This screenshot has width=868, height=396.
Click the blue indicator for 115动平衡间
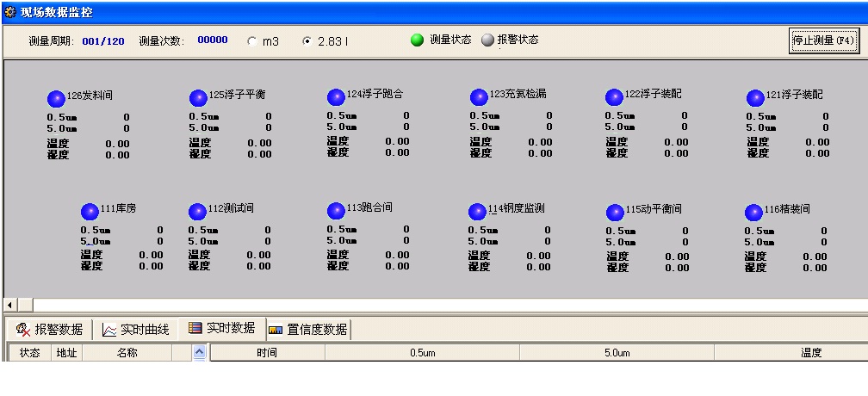coord(615,213)
